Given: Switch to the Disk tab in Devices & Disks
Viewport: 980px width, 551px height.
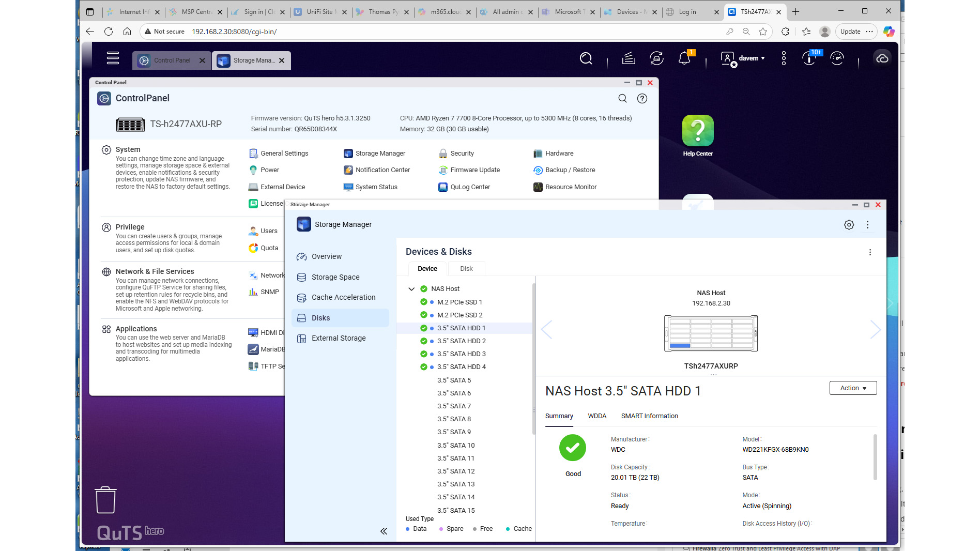Looking at the screenshot, I should (x=466, y=268).
